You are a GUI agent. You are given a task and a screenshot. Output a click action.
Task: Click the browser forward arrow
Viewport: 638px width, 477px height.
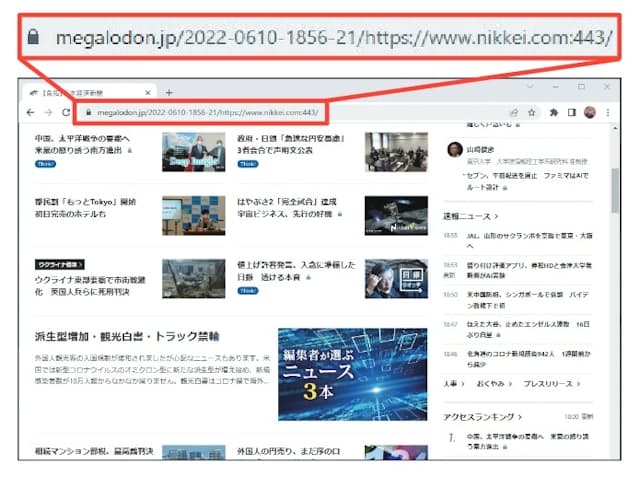tap(48, 113)
